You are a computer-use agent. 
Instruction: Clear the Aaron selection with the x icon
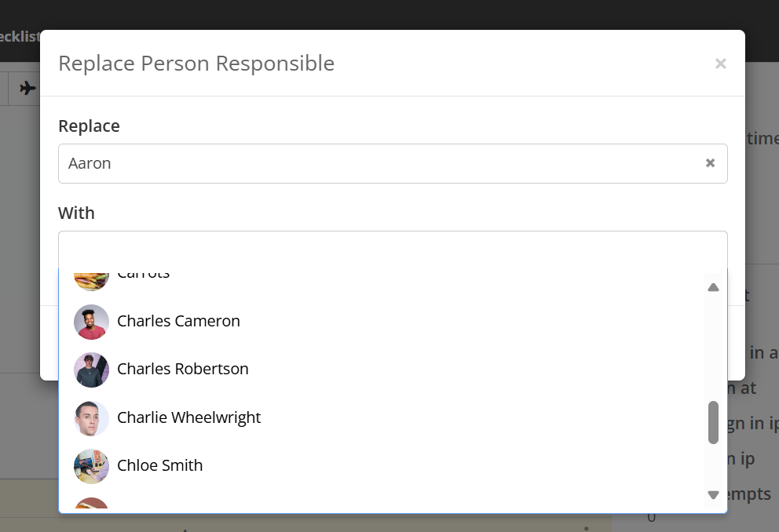tap(710, 163)
